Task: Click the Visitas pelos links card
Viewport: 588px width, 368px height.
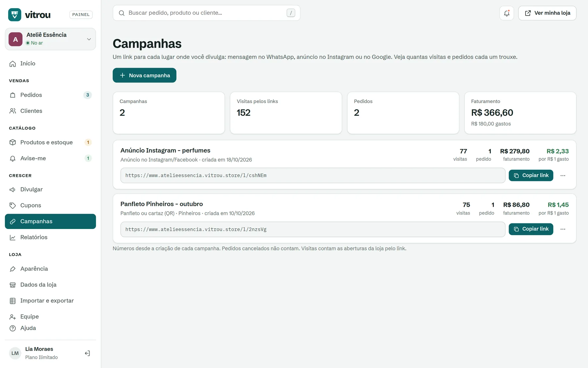Action: (286, 113)
